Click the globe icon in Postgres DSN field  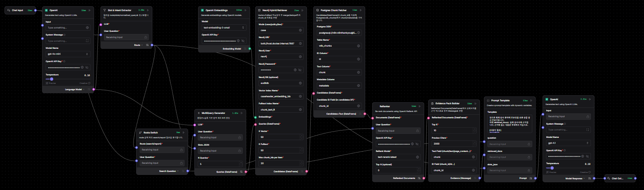[359, 33]
